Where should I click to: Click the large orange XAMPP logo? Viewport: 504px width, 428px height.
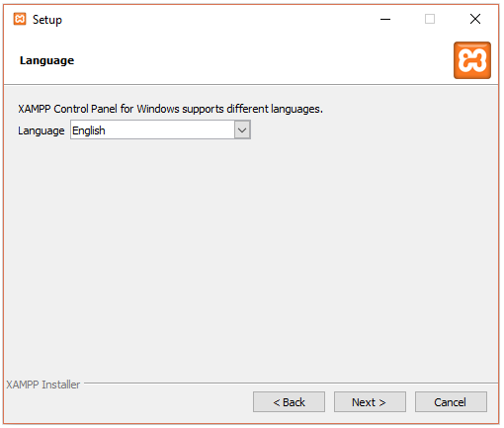coord(472,60)
